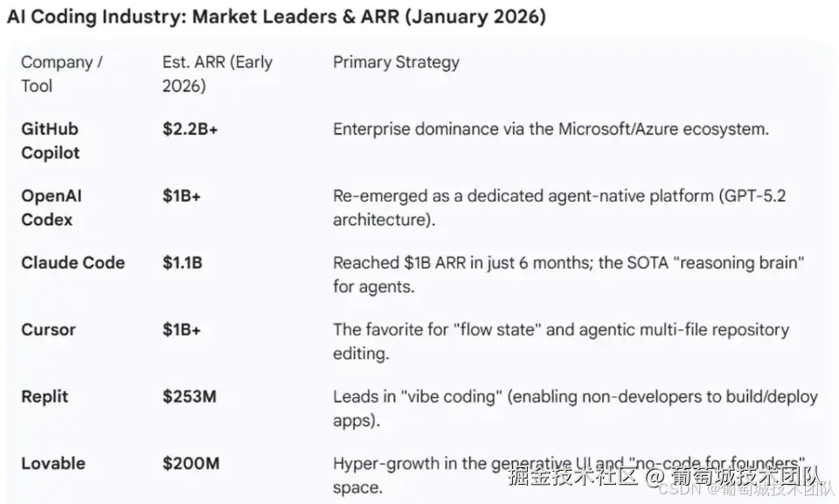Viewport: 839px width, 504px height.
Task: Select the GitHub Copilot row name
Action: (x=51, y=141)
